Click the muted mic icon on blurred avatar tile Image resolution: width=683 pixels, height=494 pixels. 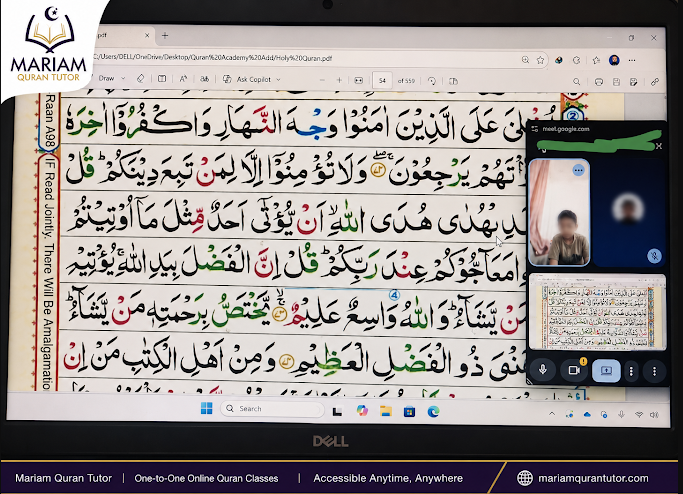click(x=653, y=256)
